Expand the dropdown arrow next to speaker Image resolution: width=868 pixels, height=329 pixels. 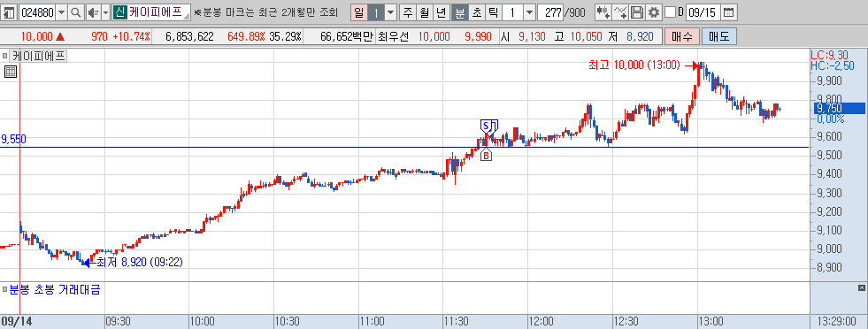click(x=105, y=11)
